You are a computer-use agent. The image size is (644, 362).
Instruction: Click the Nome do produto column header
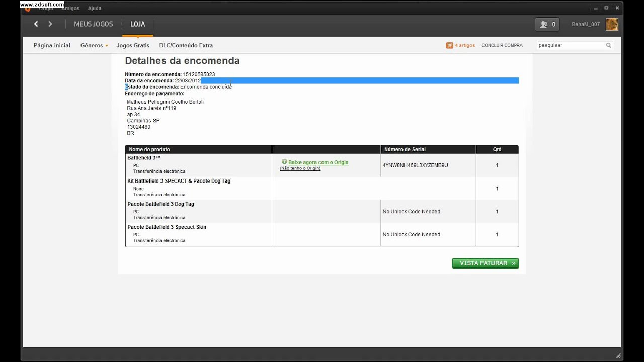149,149
